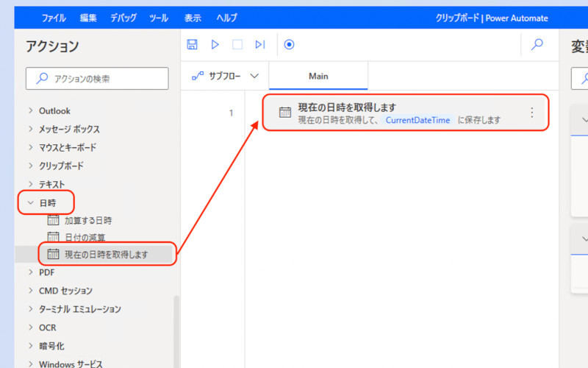The width and height of the screenshot is (588, 368).
Task: Select the flow step 現在の日時を取得します
Action: click(x=406, y=113)
